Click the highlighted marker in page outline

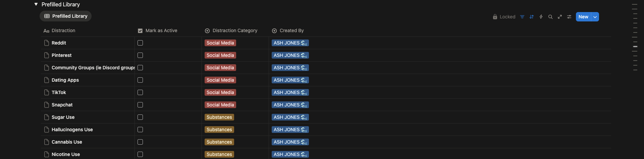coord(635,47)
